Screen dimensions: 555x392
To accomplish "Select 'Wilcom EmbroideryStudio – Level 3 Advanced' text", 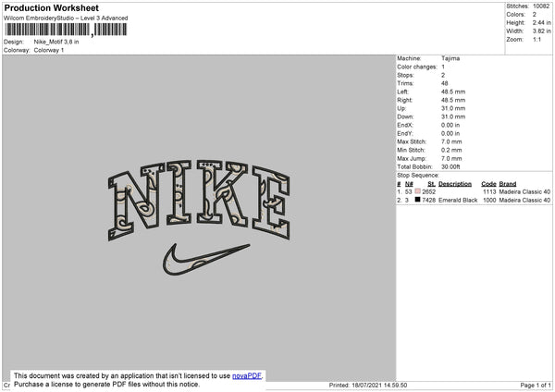I will point(66,18).
